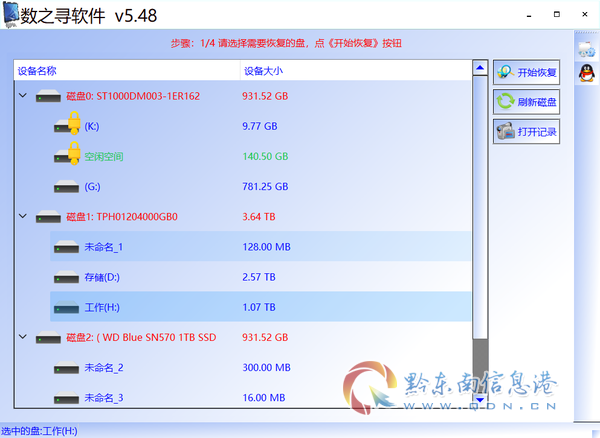Click the QQ penguin icon in sidebar

point(587,73)
